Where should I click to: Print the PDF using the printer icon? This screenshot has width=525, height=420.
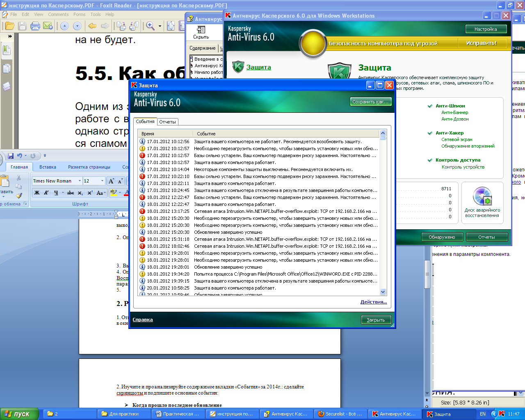(35, 26)
